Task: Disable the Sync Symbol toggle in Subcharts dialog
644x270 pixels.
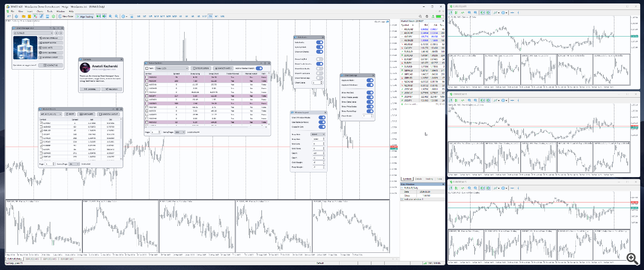Action: [320, 47]
